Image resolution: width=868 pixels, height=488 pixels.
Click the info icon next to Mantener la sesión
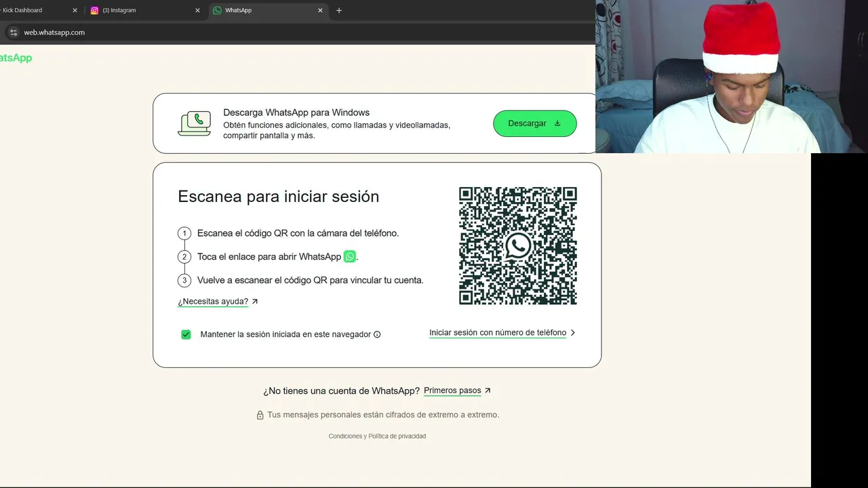pyautogui.click(x=377, y=334)
